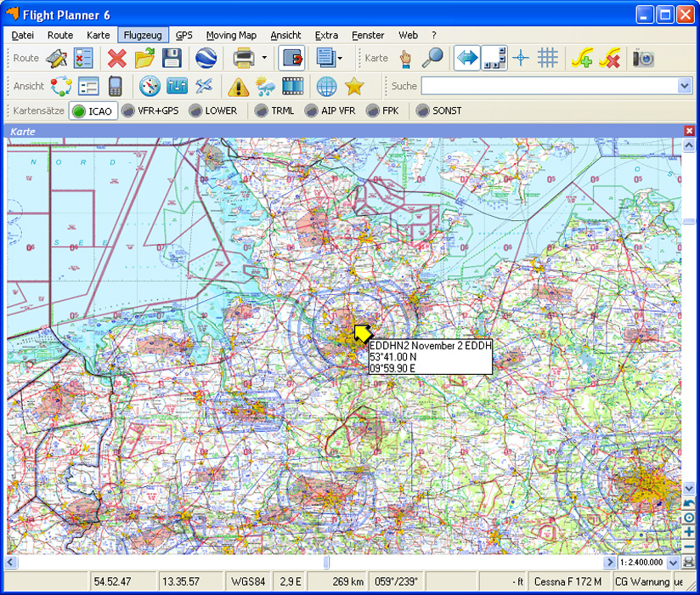Expand the printer options dropdown arrow

pos(264,58)
